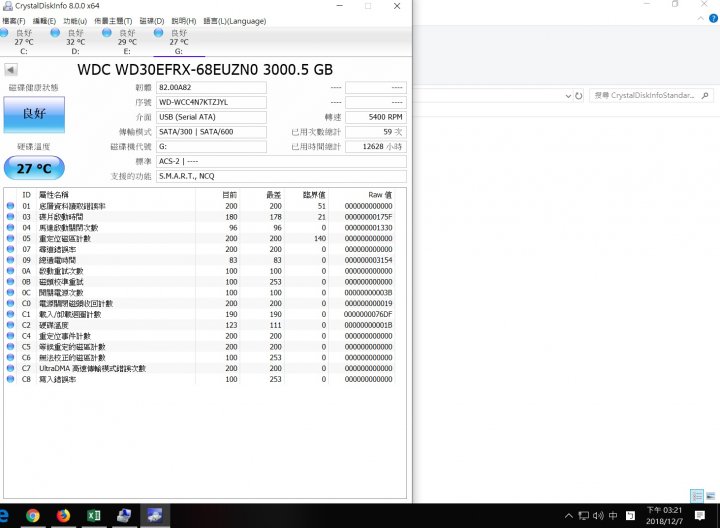Click firmware field 82.00A82
The width and height of the screenshot is (720, 528).
click(x=211, y=87)
